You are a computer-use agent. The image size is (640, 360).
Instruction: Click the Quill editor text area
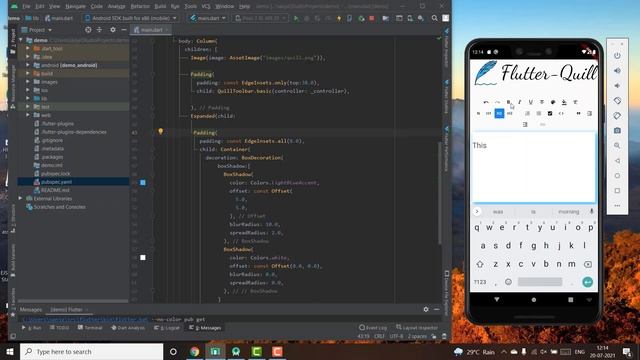point(534,167)
